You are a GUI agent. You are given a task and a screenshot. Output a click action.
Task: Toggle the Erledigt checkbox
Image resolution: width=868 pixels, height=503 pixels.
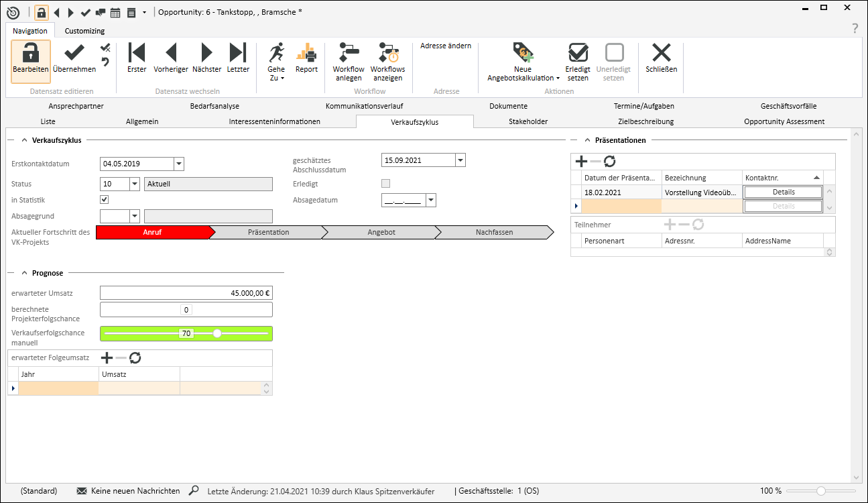[385, 183]
